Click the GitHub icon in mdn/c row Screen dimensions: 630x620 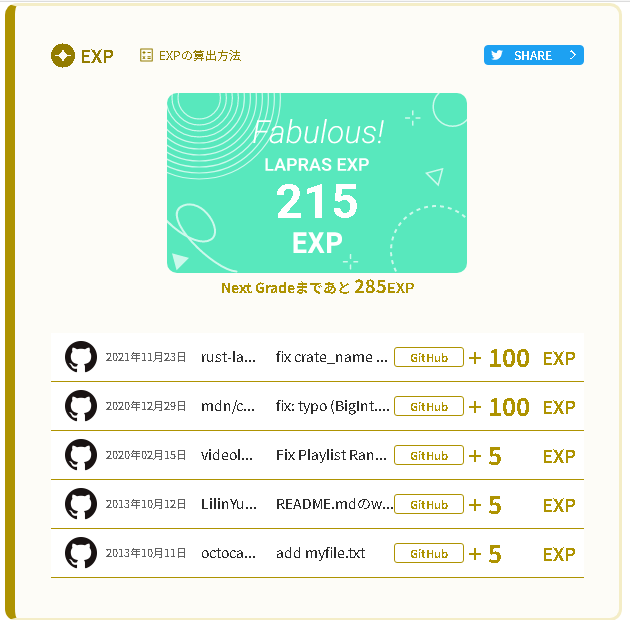[80, 406]
